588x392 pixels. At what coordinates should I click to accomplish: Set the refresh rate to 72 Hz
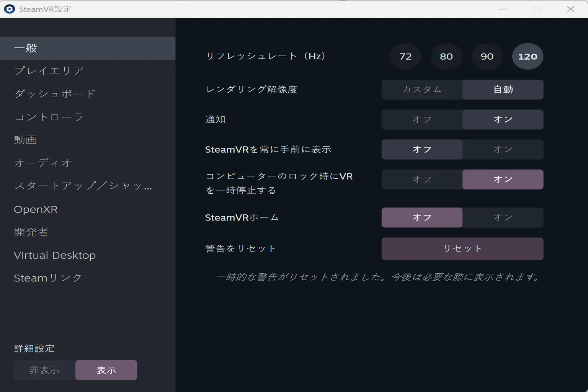pyautogui.click(x=405, y=56)
